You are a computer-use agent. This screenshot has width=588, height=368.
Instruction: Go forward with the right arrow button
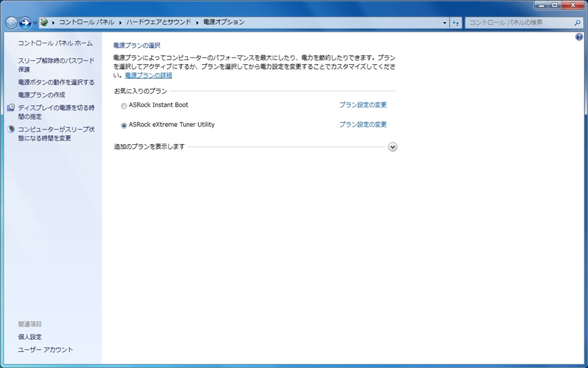[x=25, y=23]
